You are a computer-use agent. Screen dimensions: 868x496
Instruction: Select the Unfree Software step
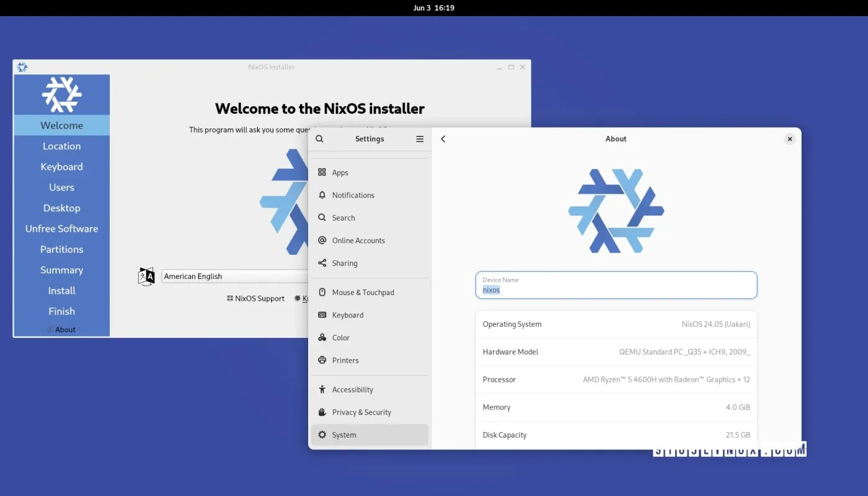pyautogui.click(x=61, y=229)
